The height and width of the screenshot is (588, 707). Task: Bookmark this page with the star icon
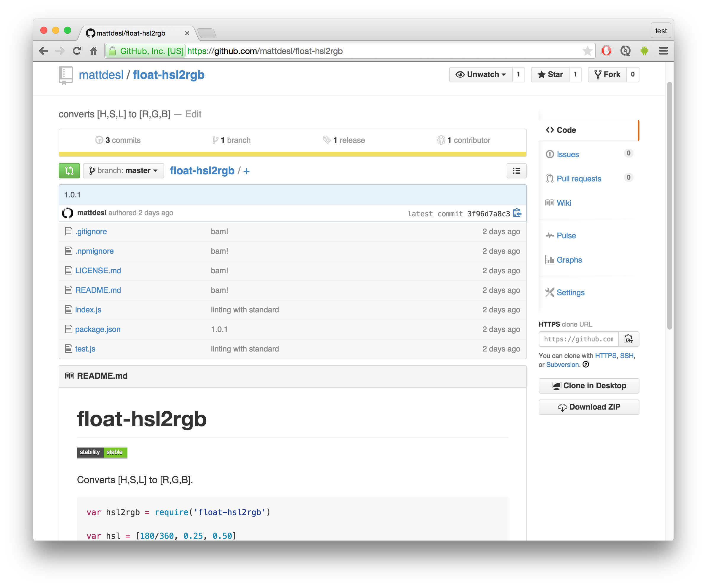(588, 51)
